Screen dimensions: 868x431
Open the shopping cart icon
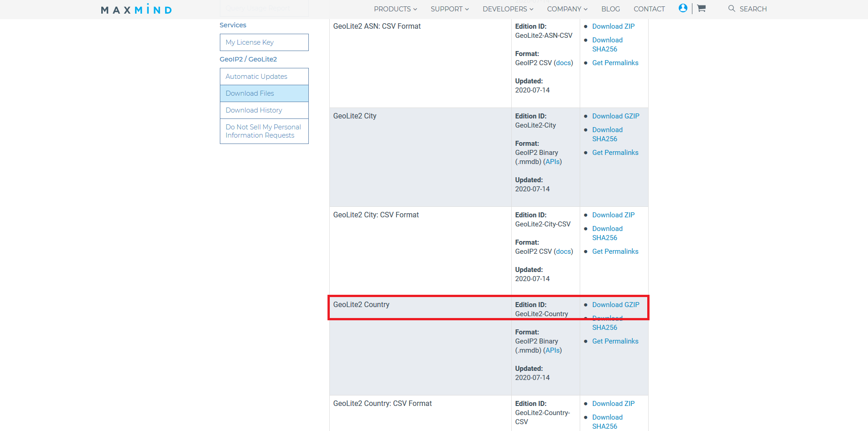click(702, 8)
